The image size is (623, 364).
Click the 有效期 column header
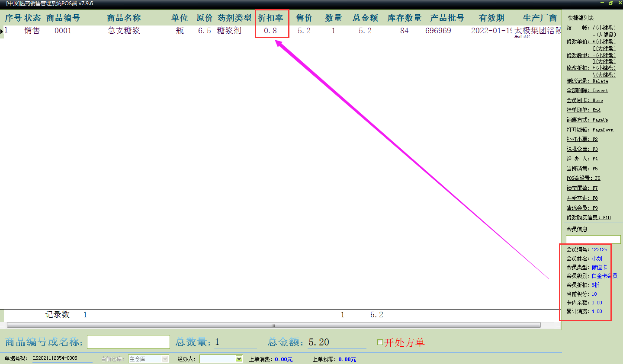pyautogui.click(x=491, y=18)
